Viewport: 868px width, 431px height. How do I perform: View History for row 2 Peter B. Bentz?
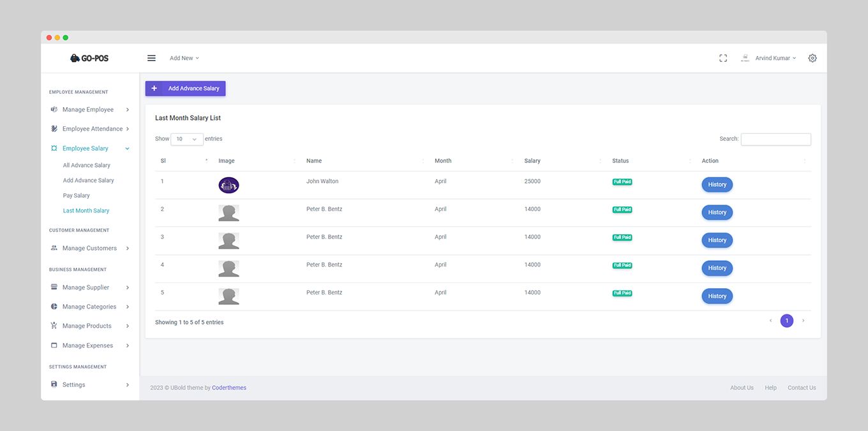tap(717, 212)
